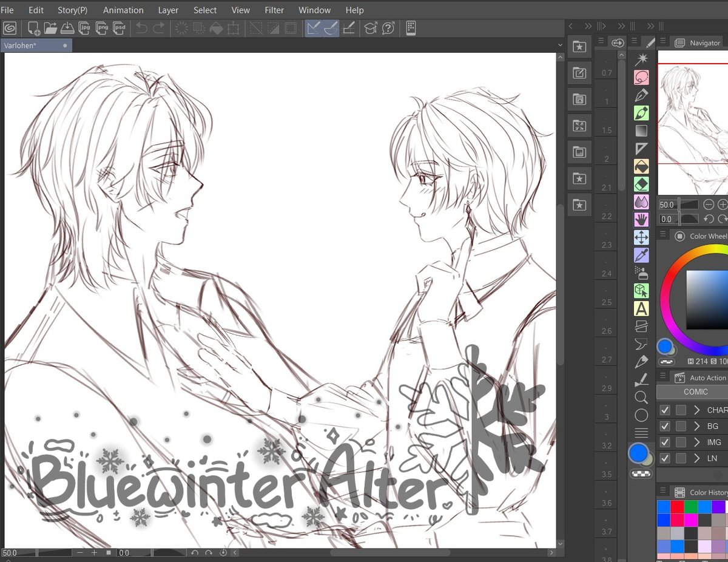Export as png toolbar icon
This screenshot has height=562, width=728.
click(103, 28)
